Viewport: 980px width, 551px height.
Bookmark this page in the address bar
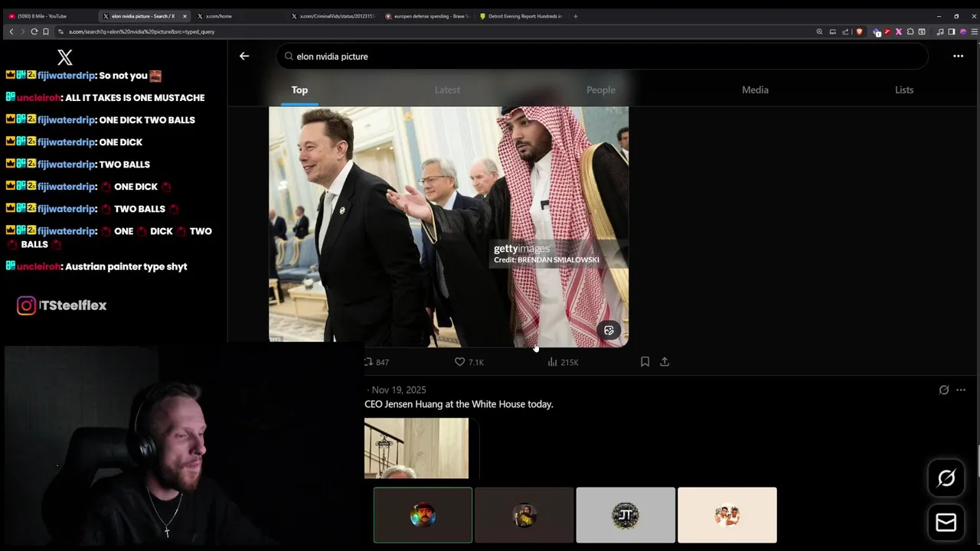point(46,31)
